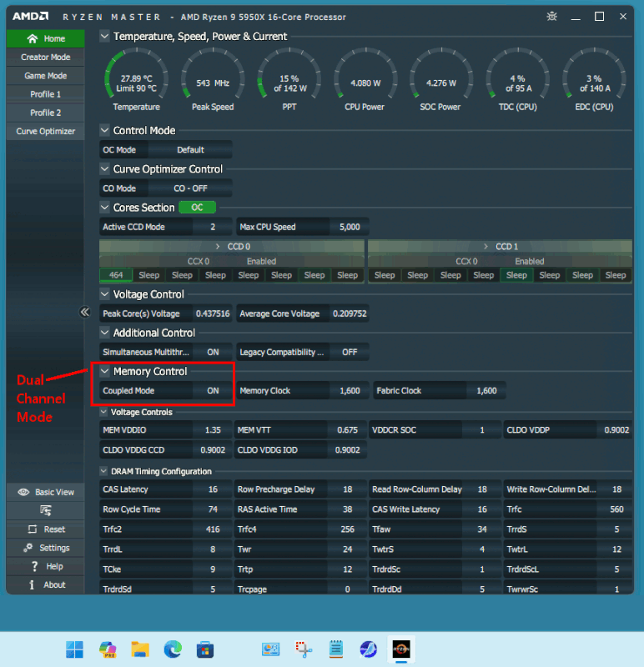Open Microsoft Edge from taskbar
This screenshot has height=667, width=644.
(173, 649)
